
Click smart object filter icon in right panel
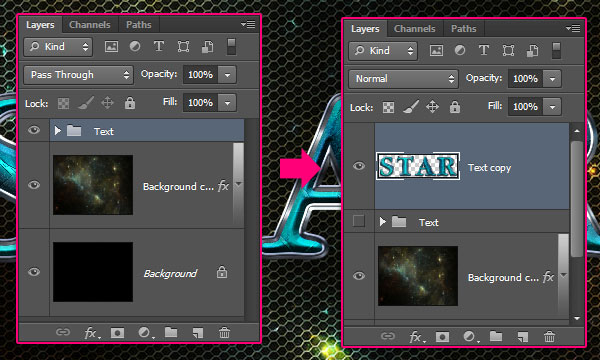coord(532,50)
